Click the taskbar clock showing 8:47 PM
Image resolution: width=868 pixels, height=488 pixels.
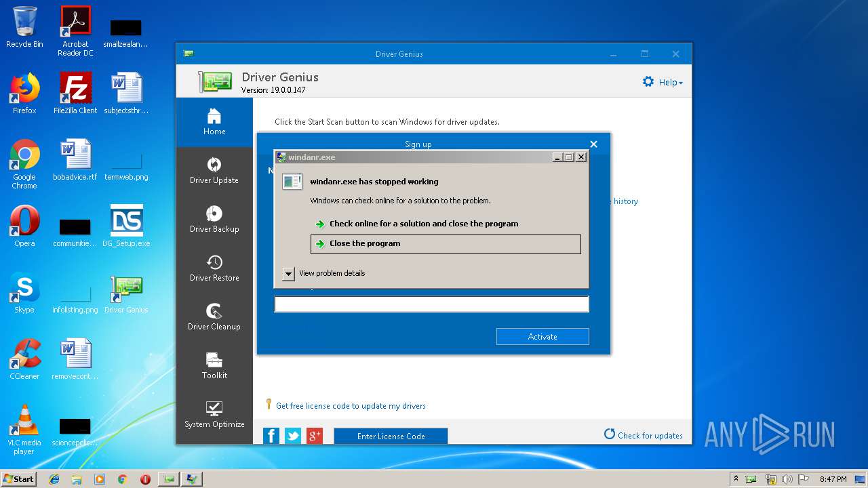pos(833,479)
